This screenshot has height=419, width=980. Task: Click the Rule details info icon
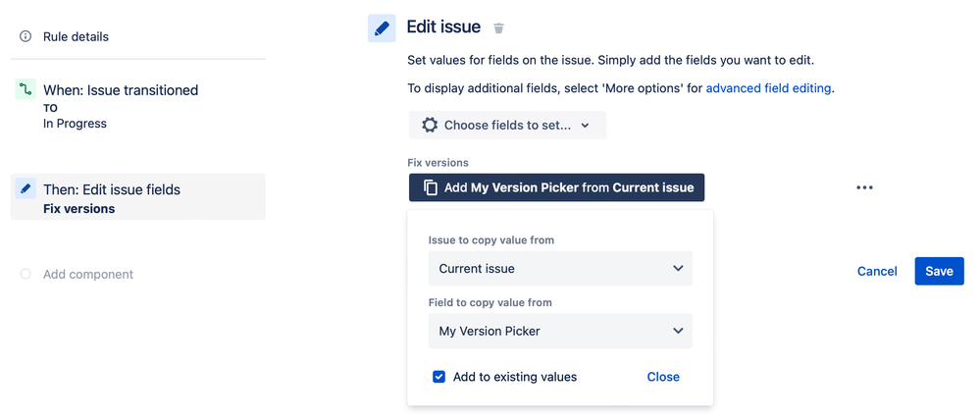26,36
